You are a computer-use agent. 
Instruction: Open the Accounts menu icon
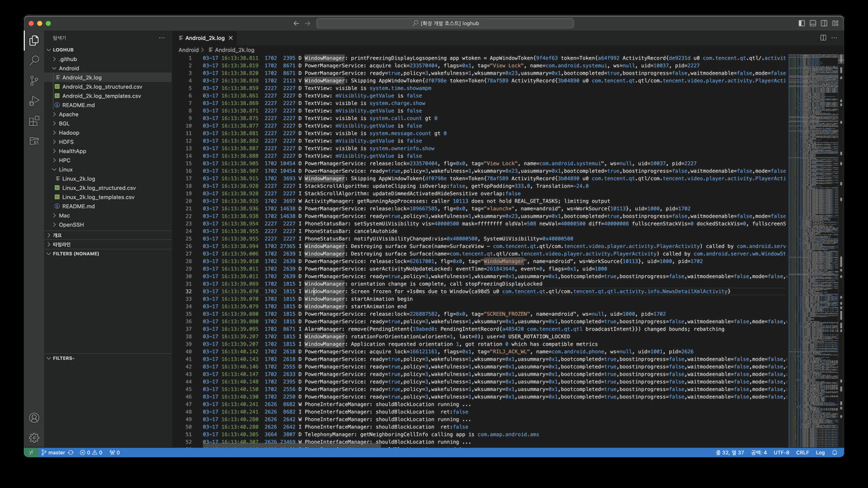pyautogui.click(x=34, y=418)
